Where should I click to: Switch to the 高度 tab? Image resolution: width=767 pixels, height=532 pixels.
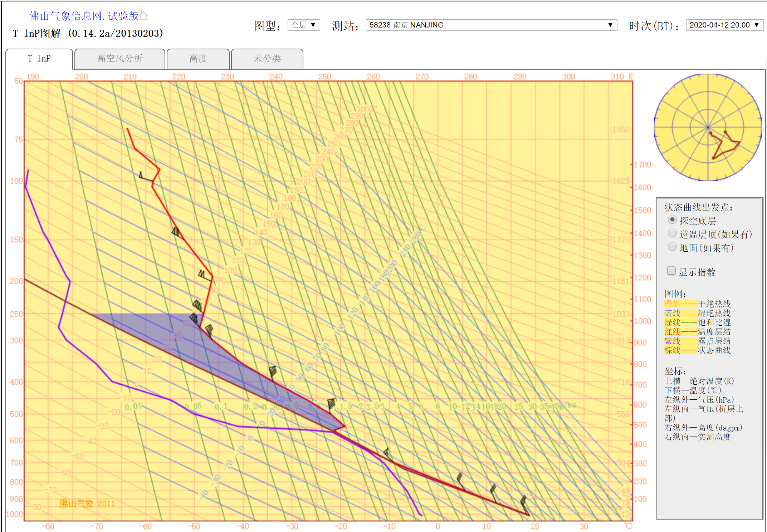(198, 59)
